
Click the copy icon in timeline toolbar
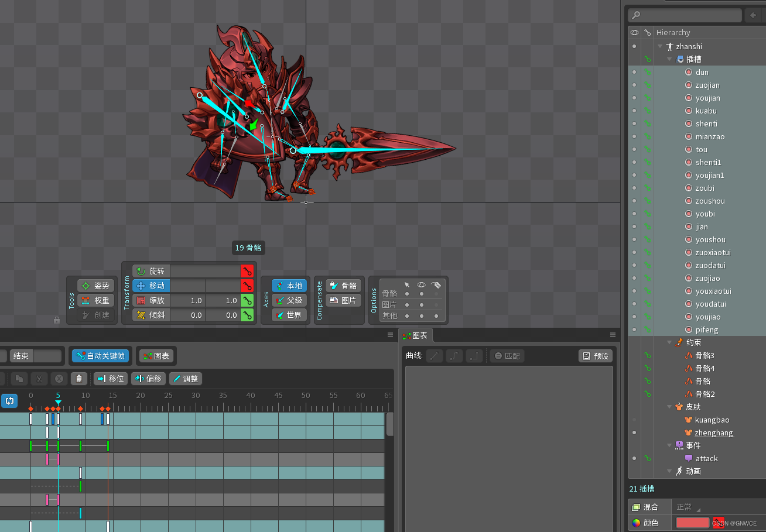[19, 379]
